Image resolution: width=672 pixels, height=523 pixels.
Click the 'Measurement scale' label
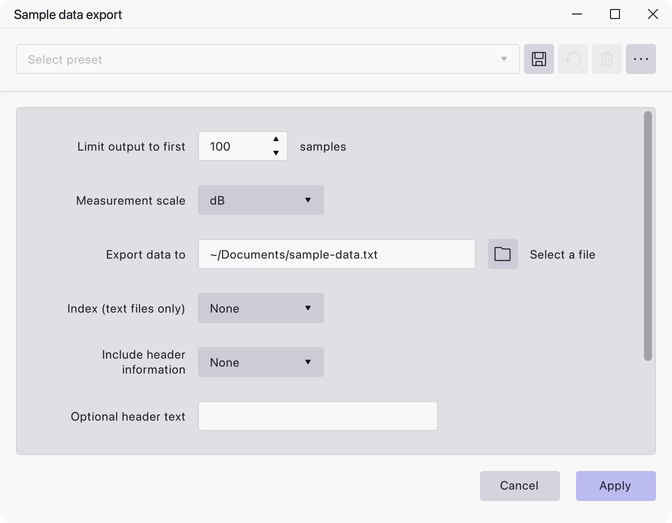coord(131,201)
